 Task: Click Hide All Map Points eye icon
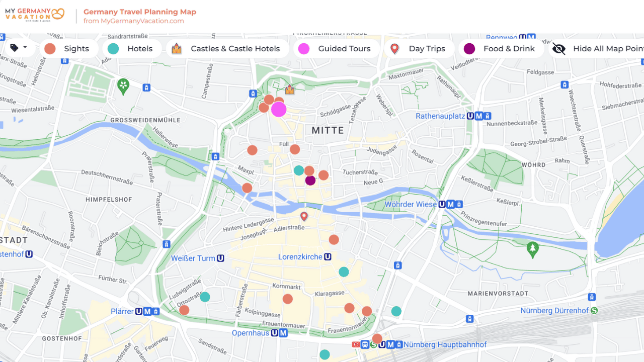coord(559,49)
